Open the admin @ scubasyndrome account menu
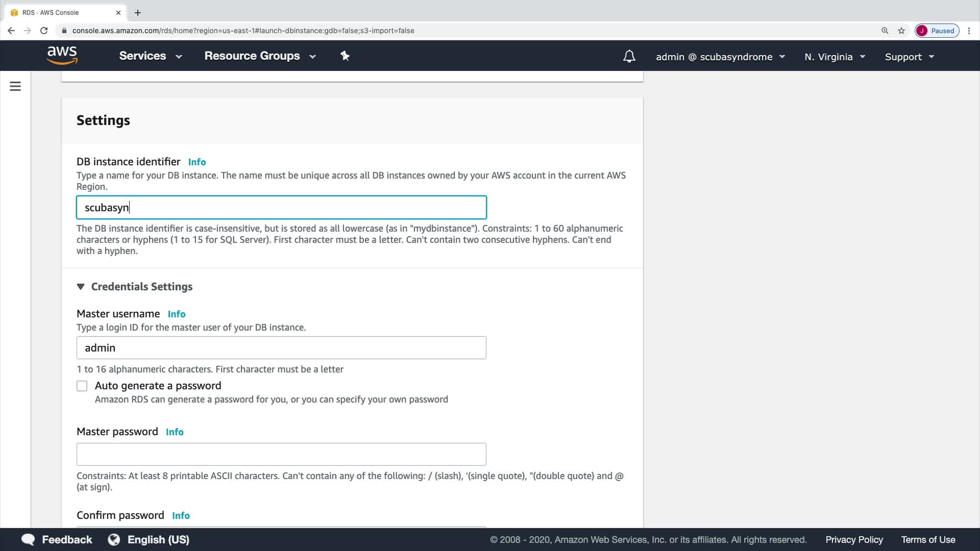This screenshot has height=551, width=980. 720,57
